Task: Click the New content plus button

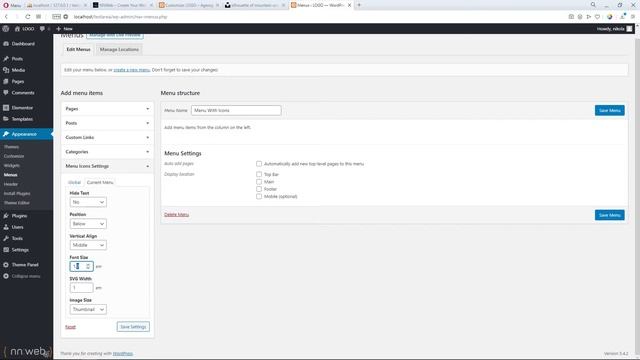Action: [x=64, y=29]
